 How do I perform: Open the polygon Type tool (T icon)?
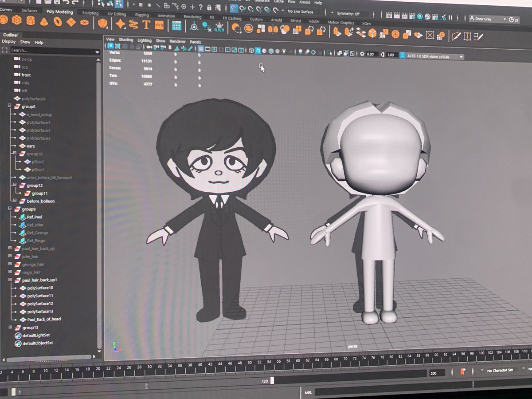(146, 24)
